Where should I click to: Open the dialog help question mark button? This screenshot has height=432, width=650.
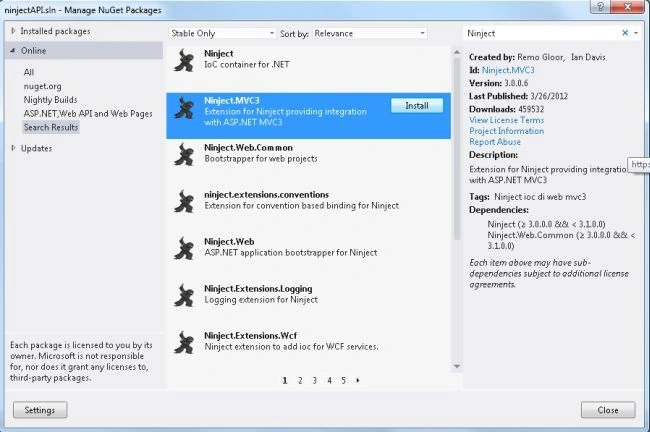[600, 6]
